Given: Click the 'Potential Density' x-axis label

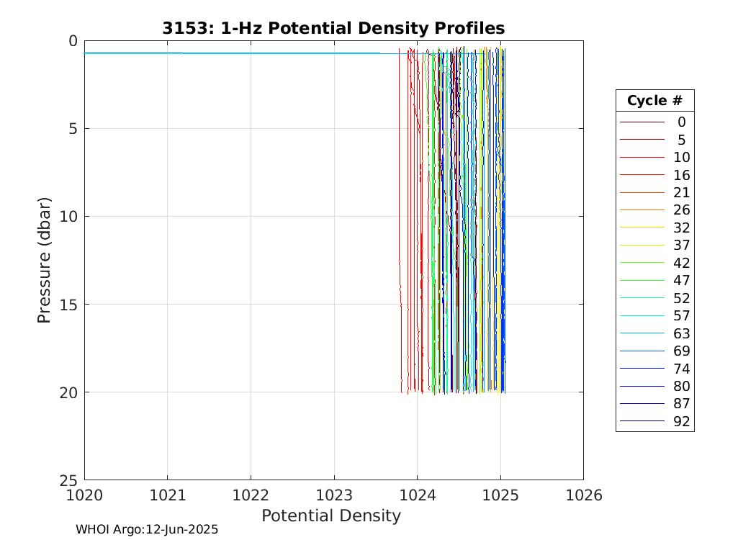Looking at the screenshot, I should click(331, 516).
